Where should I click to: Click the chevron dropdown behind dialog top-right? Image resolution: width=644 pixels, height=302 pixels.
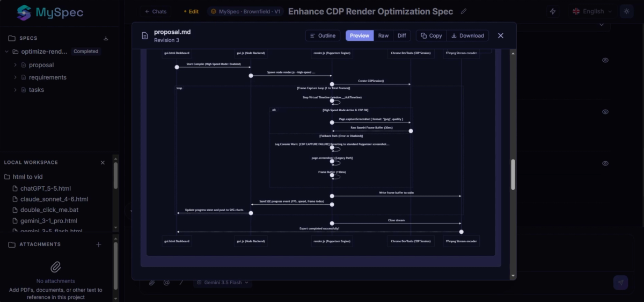pos(601,25)
